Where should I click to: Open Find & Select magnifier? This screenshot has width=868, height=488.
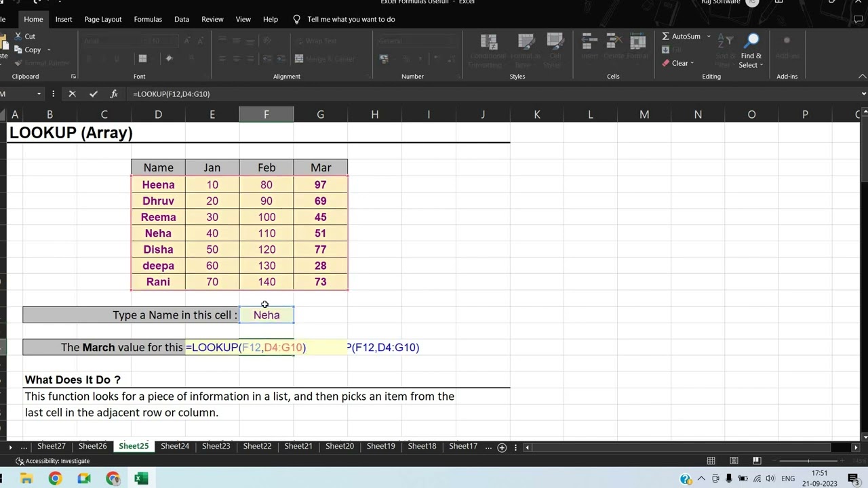click(x=751, y=51)
